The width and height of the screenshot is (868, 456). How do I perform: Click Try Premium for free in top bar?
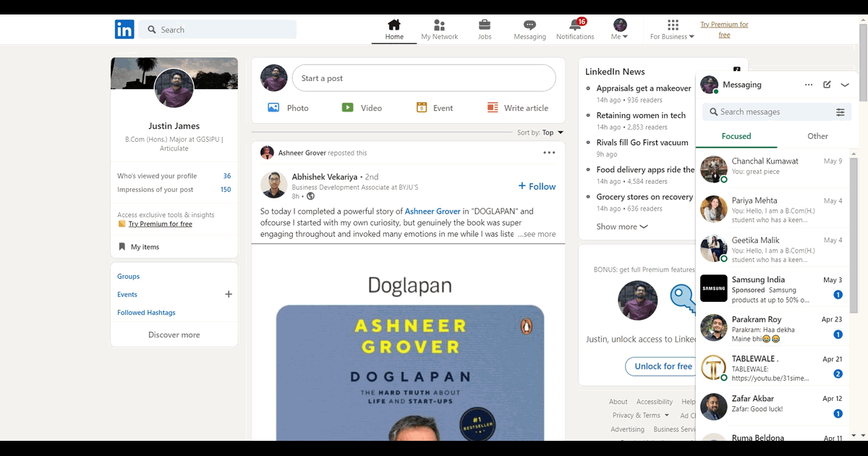coord(724,30)
